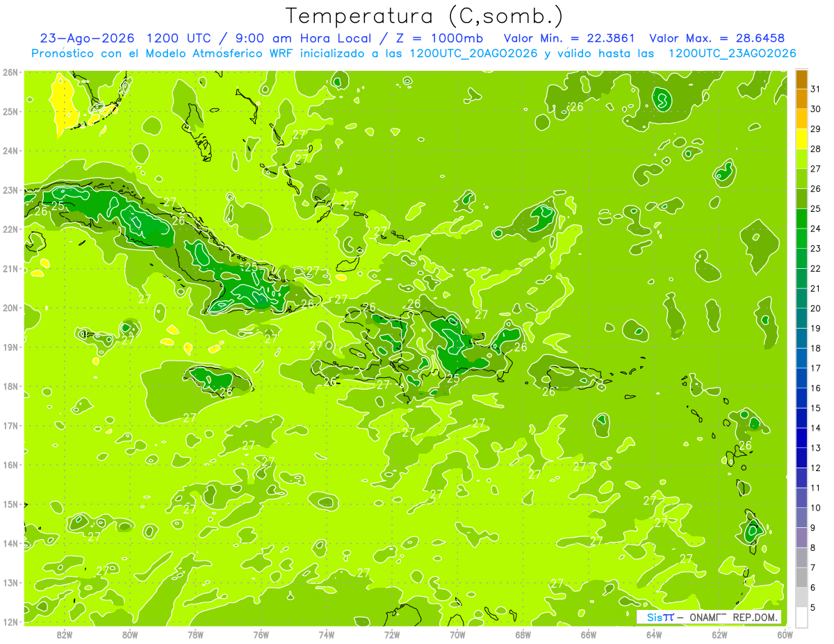This screenshot has width=834, height=644.
Task: Click the number 12 on the color scale
Action: click(x=816, y=468)
